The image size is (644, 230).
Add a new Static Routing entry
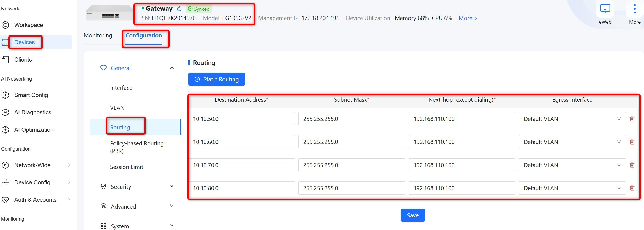217,79
